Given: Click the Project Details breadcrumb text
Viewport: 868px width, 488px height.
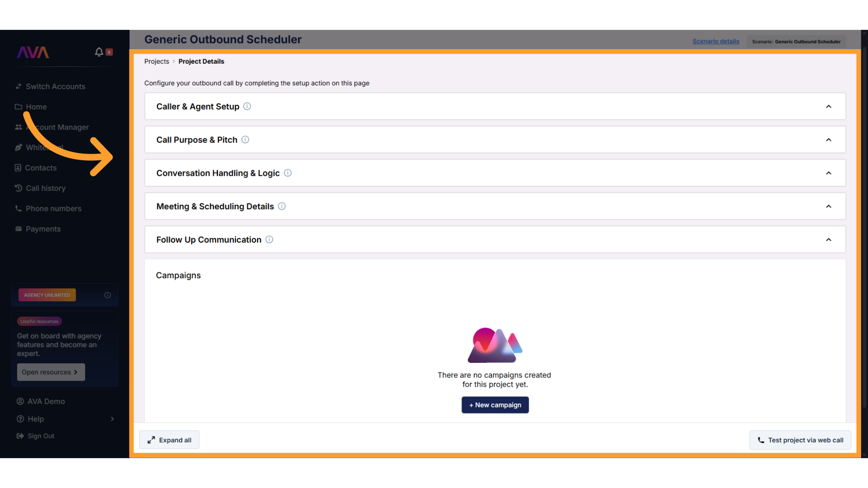Looking at the screenshot, I should pos(201,61).
